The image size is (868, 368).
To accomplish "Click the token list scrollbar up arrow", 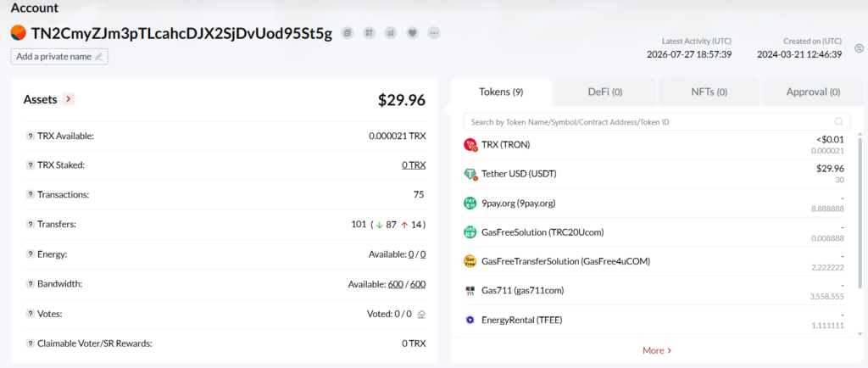I will click(x=860, y=133).
